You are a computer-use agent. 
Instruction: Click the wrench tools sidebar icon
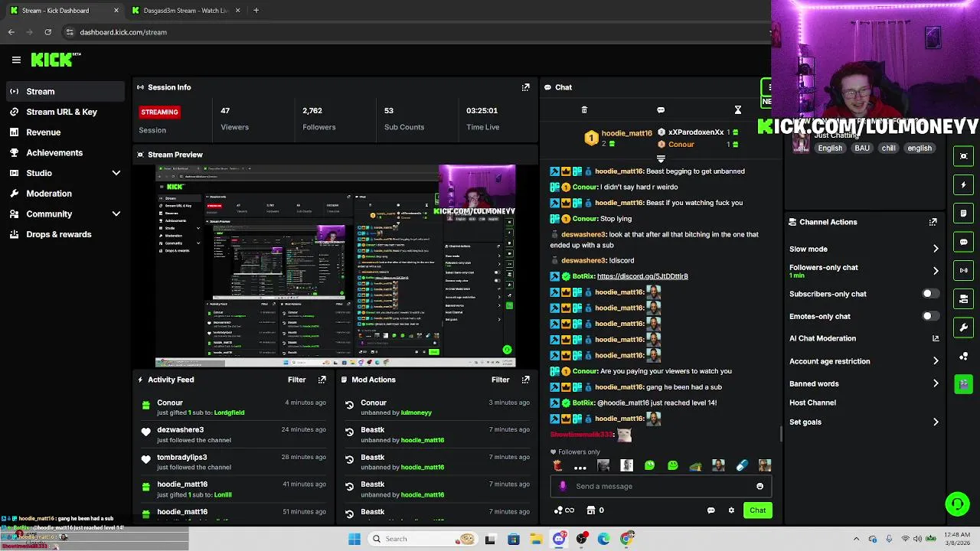(963, 328)
